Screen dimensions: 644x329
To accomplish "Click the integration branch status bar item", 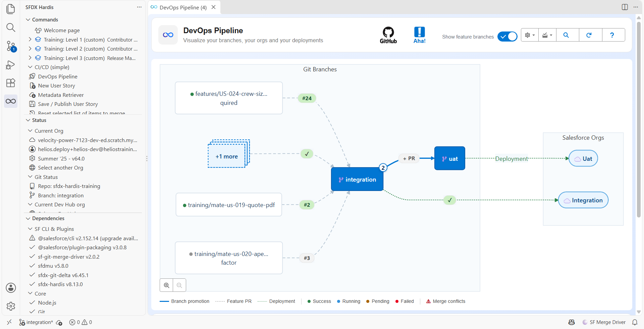I will pyautogui.click(x=36, y=322).
